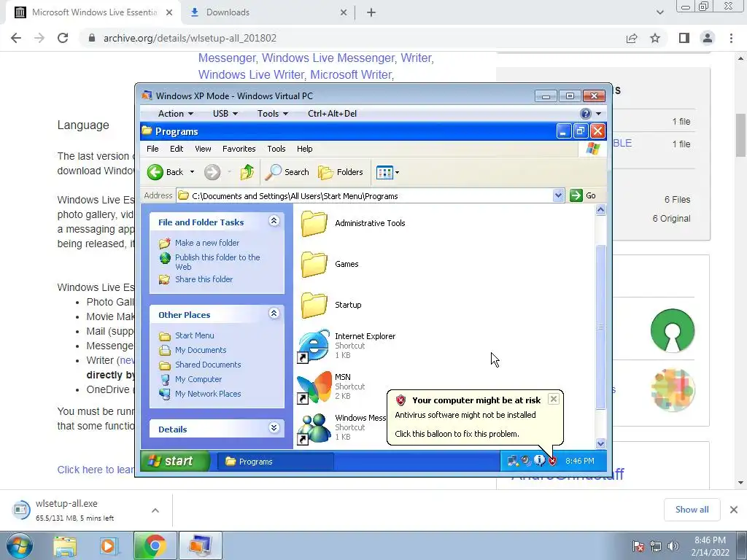Close the security warning balloon
Screen dimensions: 747x560
tap(553, 399)
